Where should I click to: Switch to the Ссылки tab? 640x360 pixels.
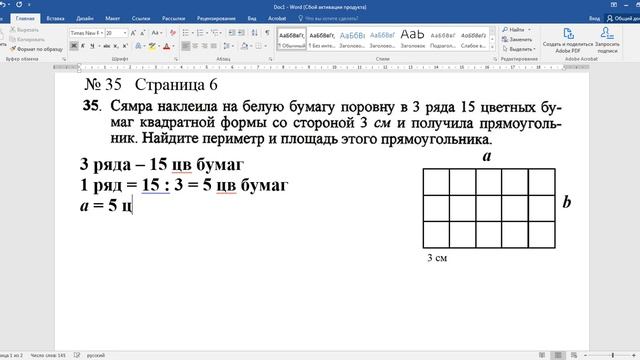(141, 18)
